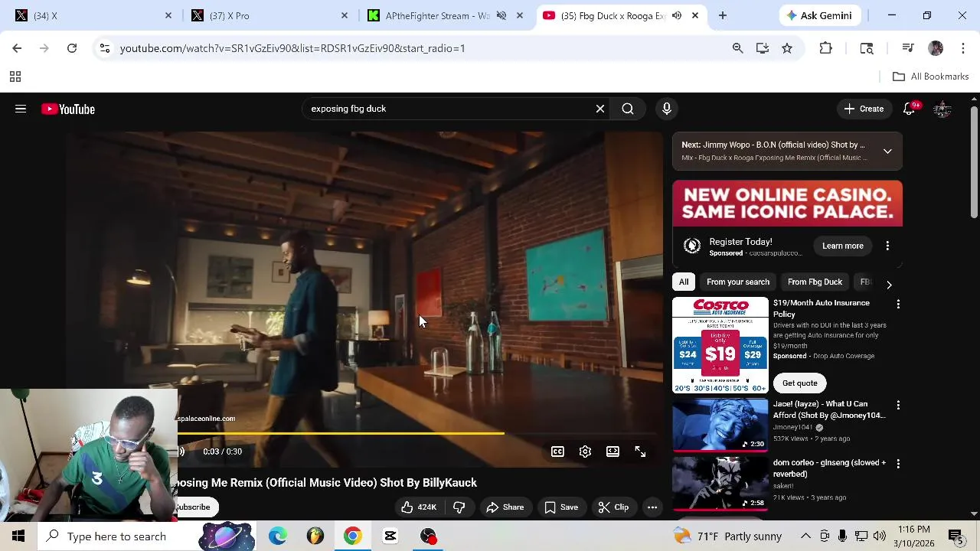Create a Clip of the video
This screenshot has height=551, width=980.
tap(613, 507)
